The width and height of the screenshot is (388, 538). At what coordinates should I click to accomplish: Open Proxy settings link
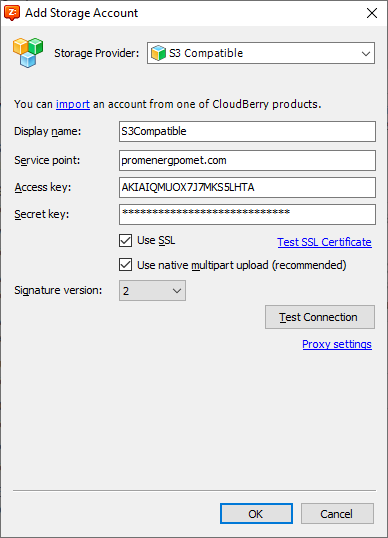point(337,344)
